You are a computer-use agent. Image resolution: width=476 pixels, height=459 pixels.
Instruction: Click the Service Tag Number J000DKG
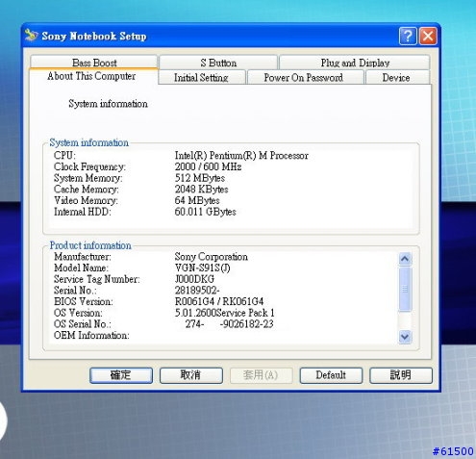coord(194,279)
